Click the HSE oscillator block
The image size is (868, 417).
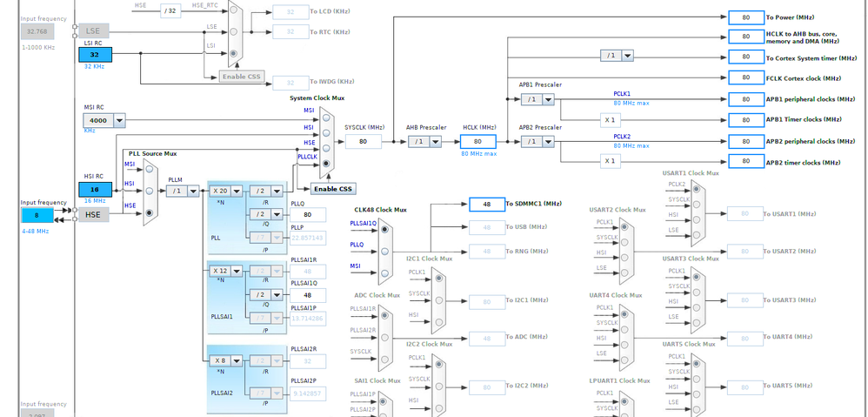pyautogui.click(x=94, y=215)
